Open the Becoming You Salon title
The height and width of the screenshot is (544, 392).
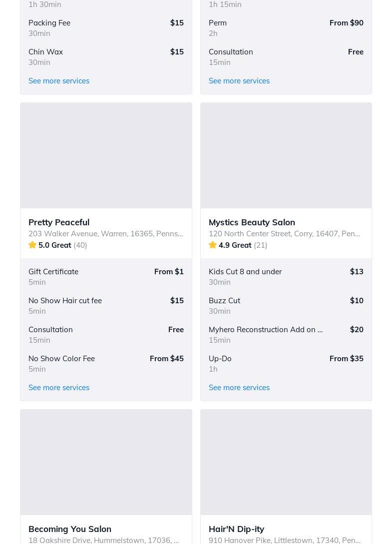pyautogui.click(x=70, y=529)
